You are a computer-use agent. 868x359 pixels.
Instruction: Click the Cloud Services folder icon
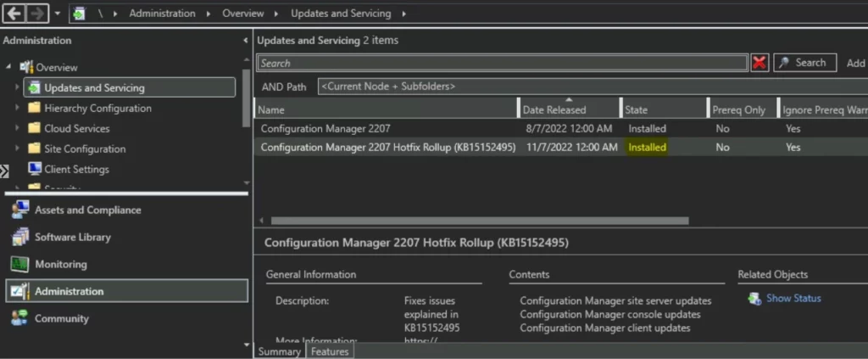[34, 128]
